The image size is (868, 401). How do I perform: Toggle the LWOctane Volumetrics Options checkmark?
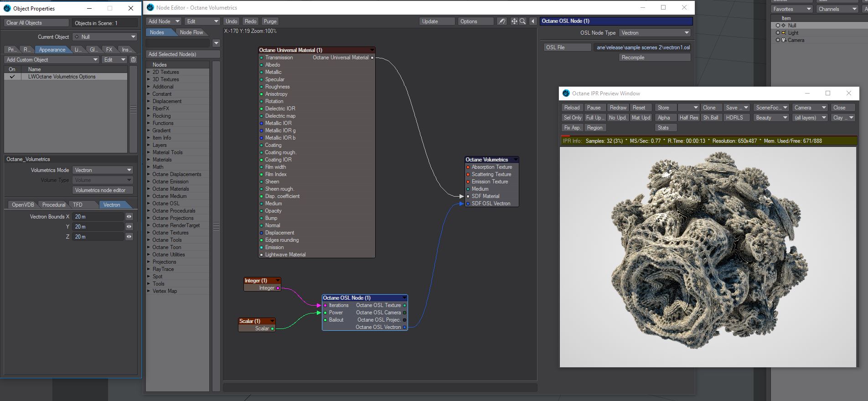pyautogui.click(x=12, y=77)
